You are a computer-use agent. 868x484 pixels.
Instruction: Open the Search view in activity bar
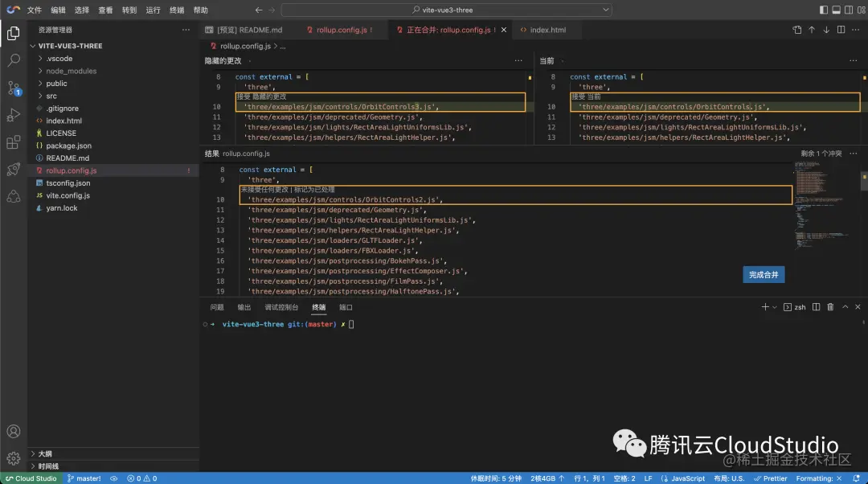[14, 59]
